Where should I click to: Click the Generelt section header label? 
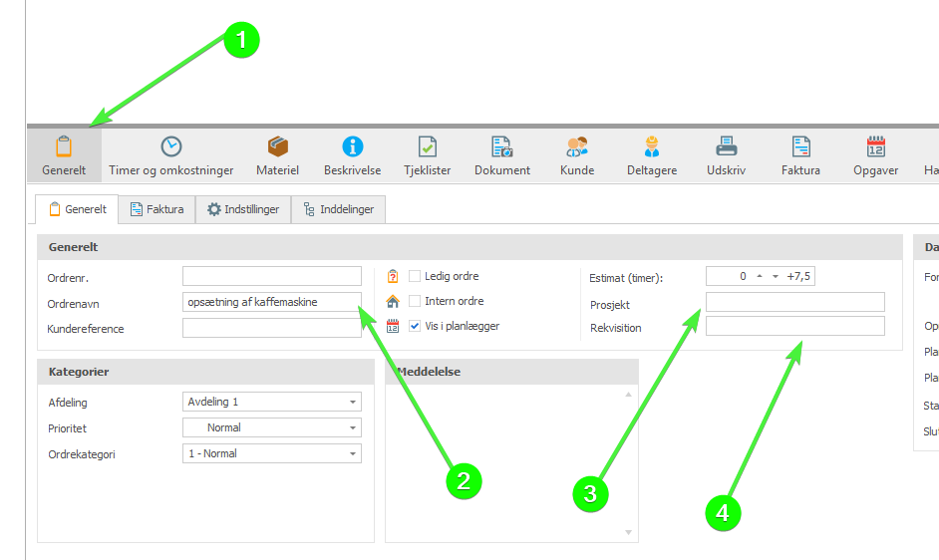[73, 247]
